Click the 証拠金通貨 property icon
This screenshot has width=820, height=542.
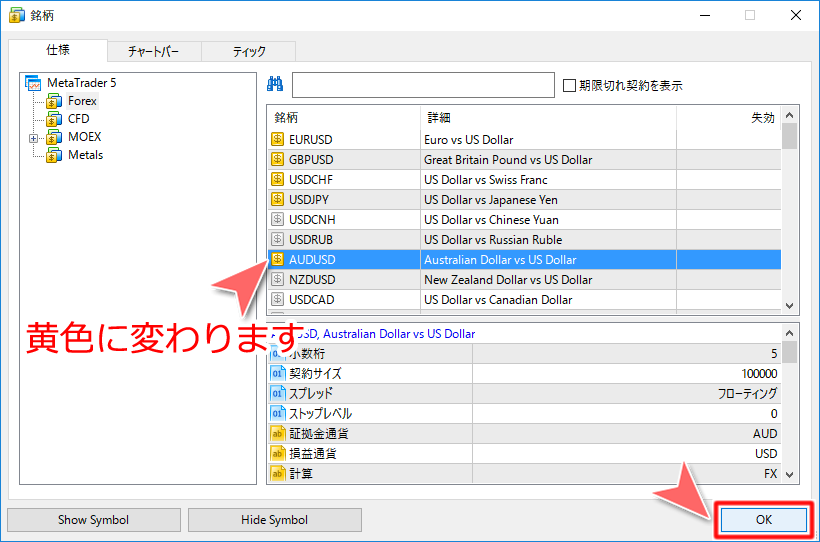tap(278, 434)
